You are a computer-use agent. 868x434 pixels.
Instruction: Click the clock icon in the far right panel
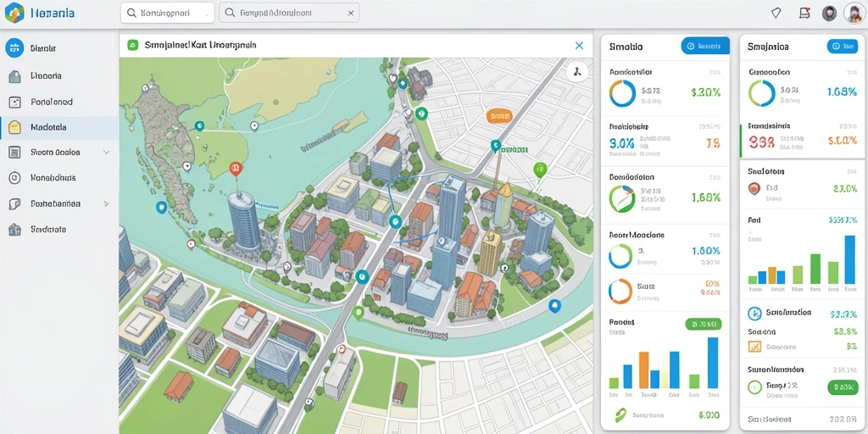click(x=754, y=314)
